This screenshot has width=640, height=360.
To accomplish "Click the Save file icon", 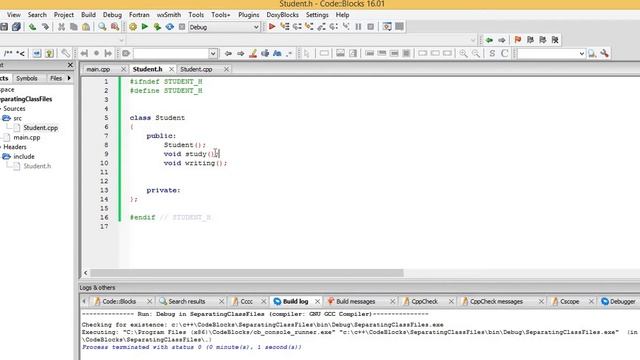I will (x=4, y=27).
